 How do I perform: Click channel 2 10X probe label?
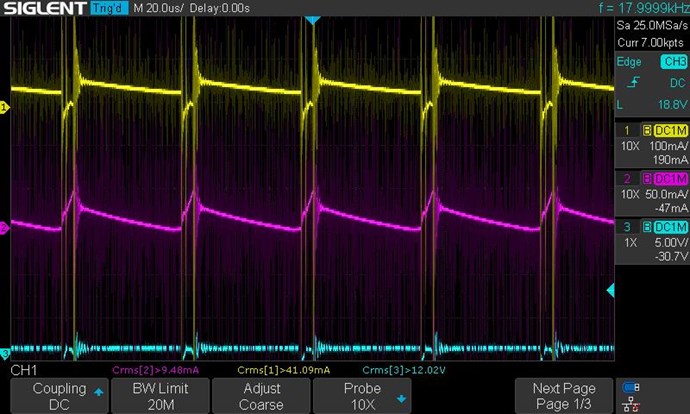[630, 194]
